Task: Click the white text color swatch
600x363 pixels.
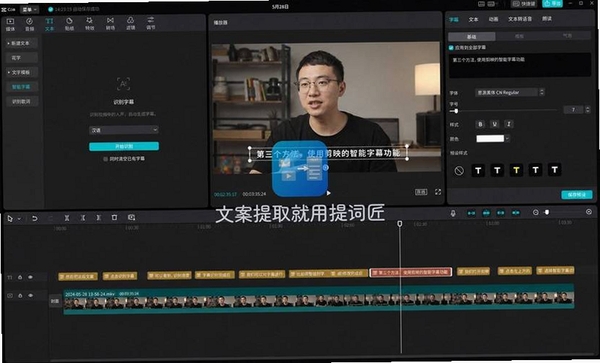Action: [x=490, y=138]
